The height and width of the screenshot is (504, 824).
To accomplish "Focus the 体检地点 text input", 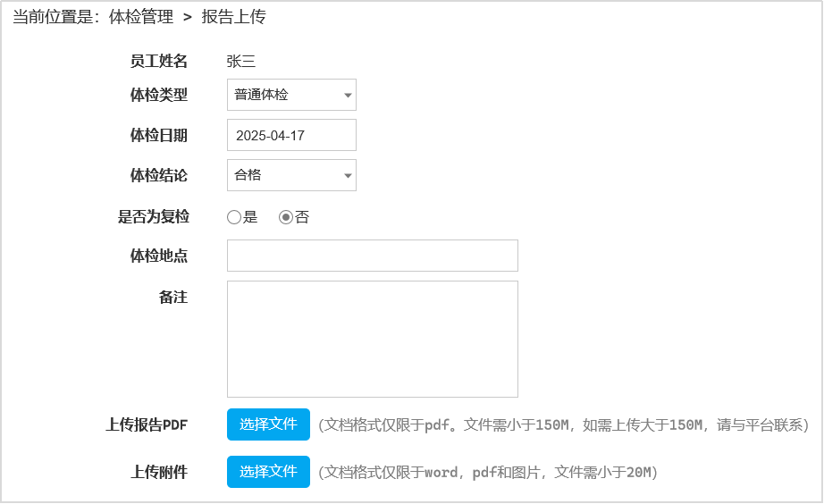I will click(372, 256).
